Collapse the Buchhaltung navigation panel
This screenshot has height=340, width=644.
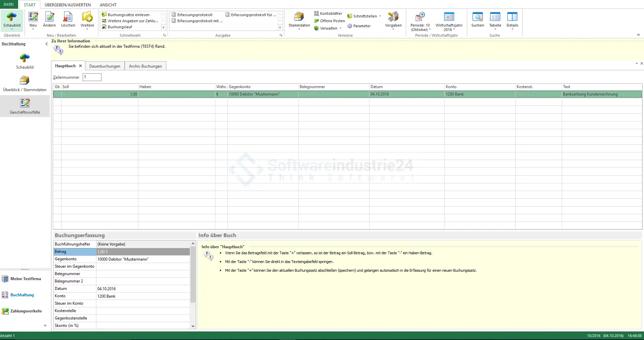(46, 44)
